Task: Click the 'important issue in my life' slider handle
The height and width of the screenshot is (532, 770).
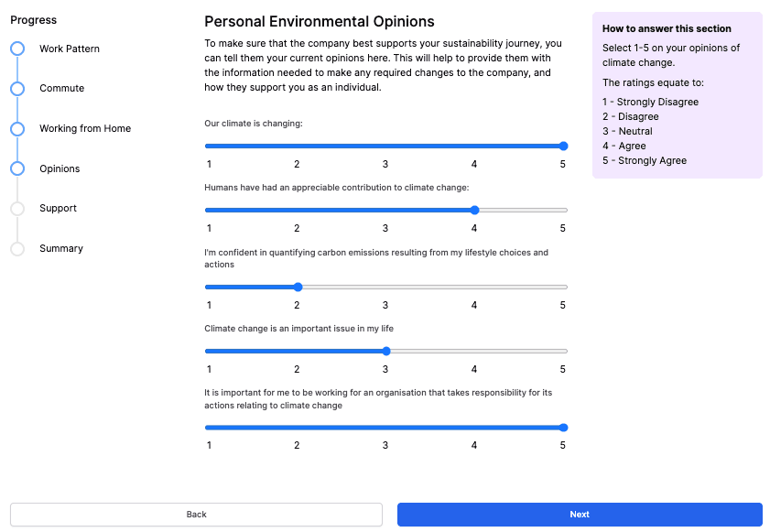Action: click(x=386, y=351)
